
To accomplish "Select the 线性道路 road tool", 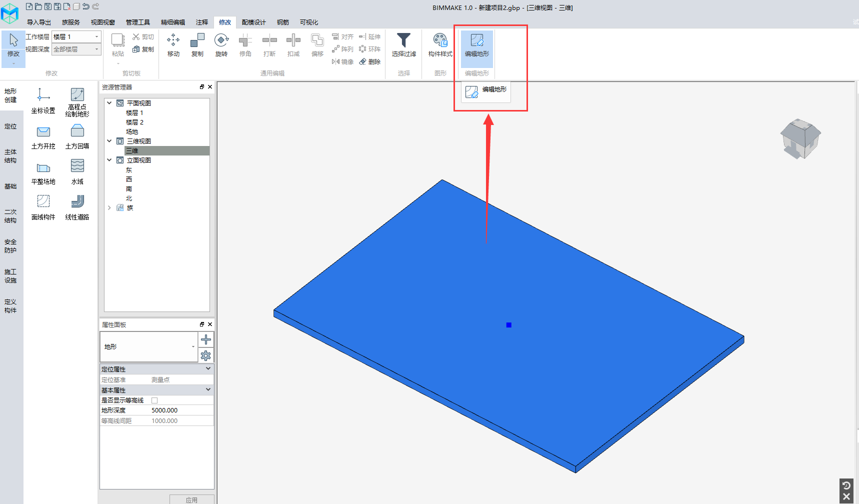I will tap(77, 208).
